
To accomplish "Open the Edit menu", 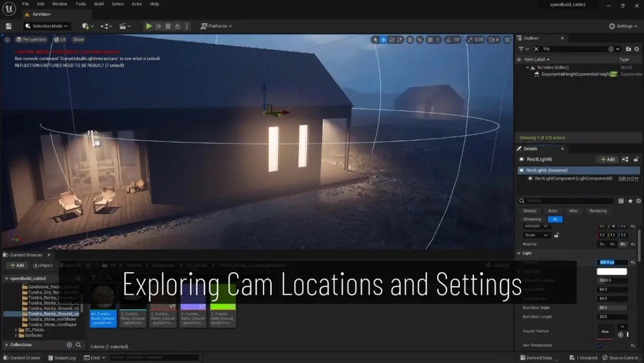I will [41, 4].
